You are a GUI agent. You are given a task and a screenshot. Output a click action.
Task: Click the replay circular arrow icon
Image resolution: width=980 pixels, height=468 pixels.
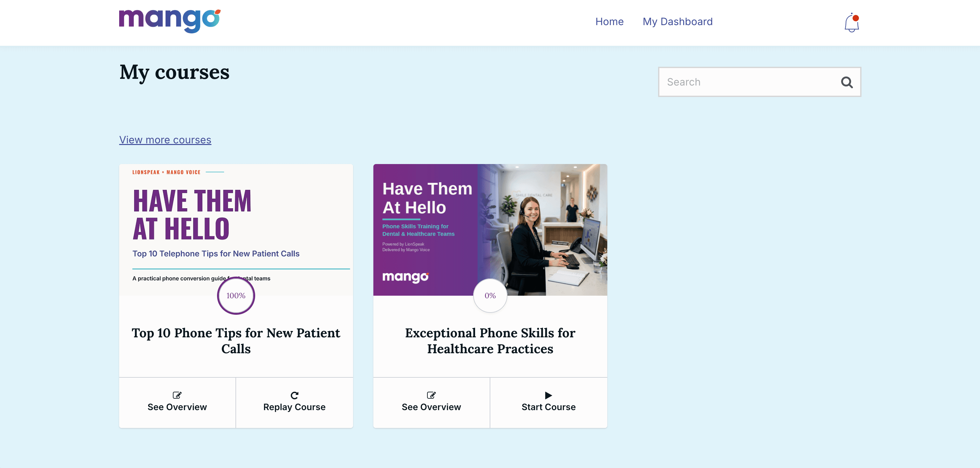pyautogui.click(x=294, y=395)
